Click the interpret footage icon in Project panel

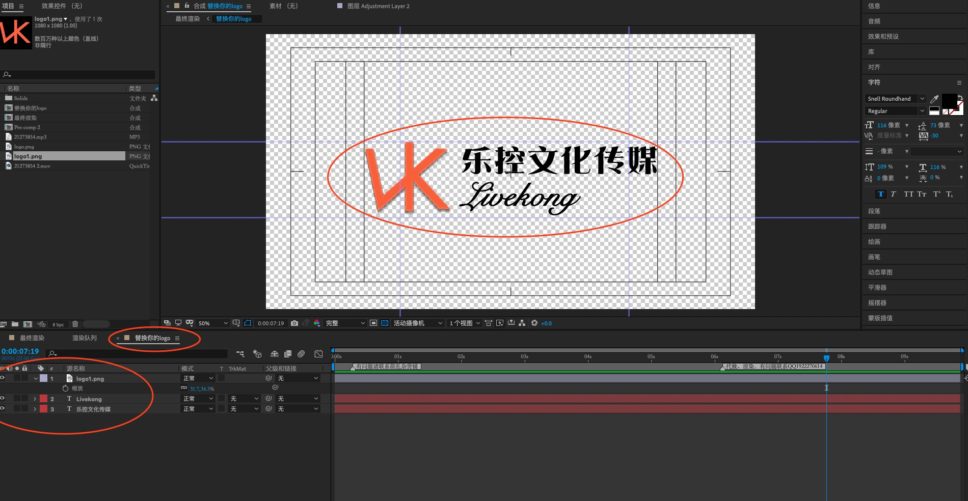pos(4,324)
